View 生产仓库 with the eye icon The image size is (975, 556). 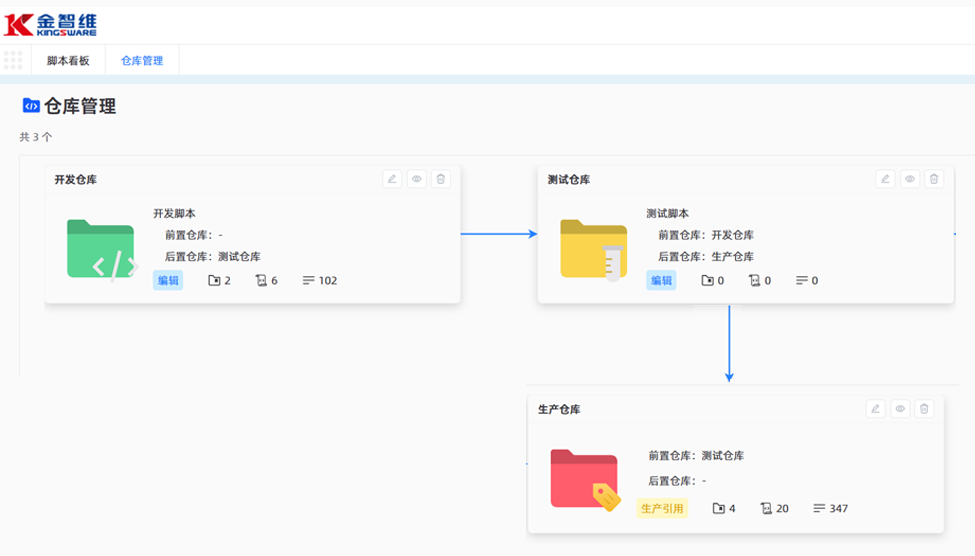coord(900,409)
